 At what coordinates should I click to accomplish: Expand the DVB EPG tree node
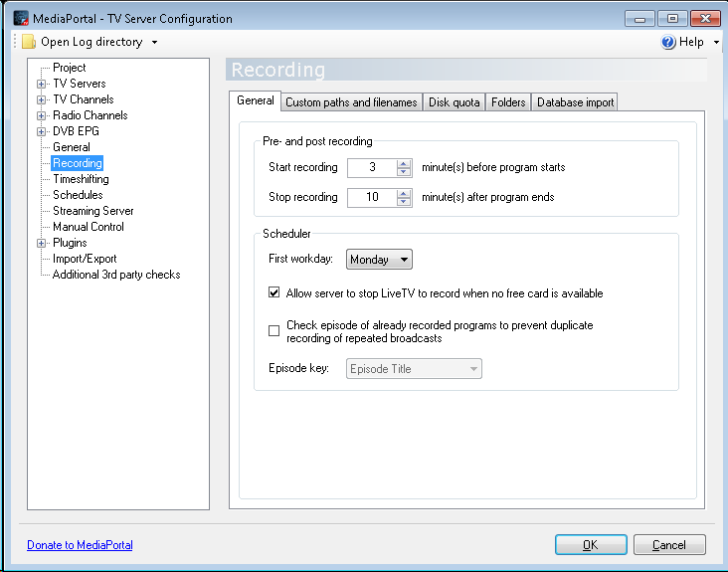42,132
